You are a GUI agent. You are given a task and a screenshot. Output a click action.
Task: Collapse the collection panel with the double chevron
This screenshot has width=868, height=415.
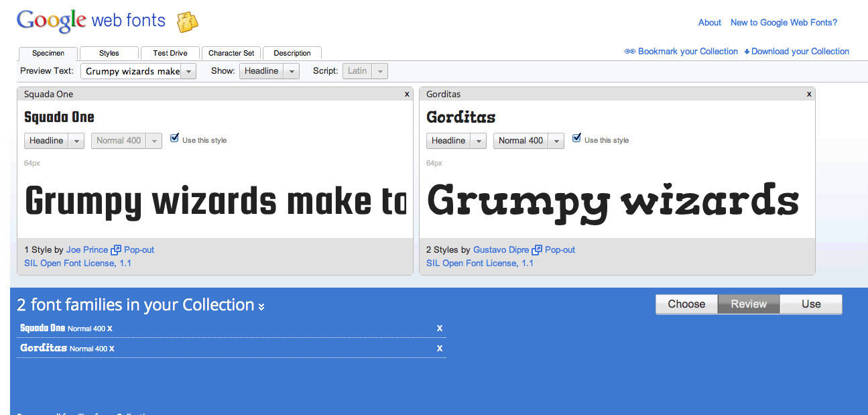click(261, 306)
